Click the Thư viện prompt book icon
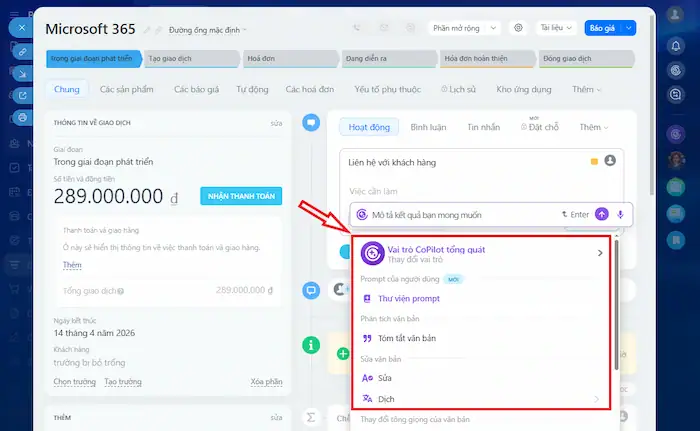Viewport: 700px width, 431px height. 367,298
